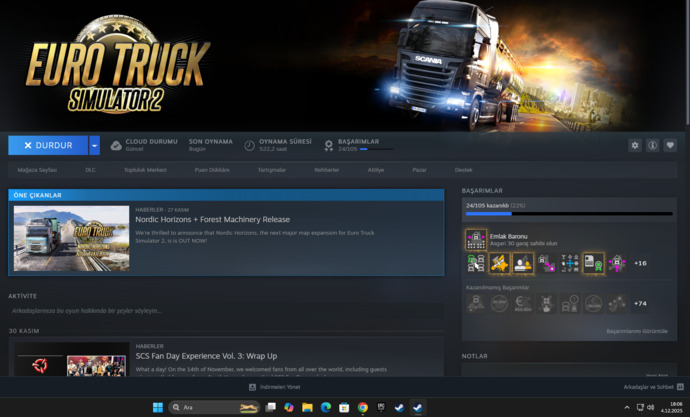
Task: Open the Atölye tab
Action: pyautogui.click(x=376, y=170)
